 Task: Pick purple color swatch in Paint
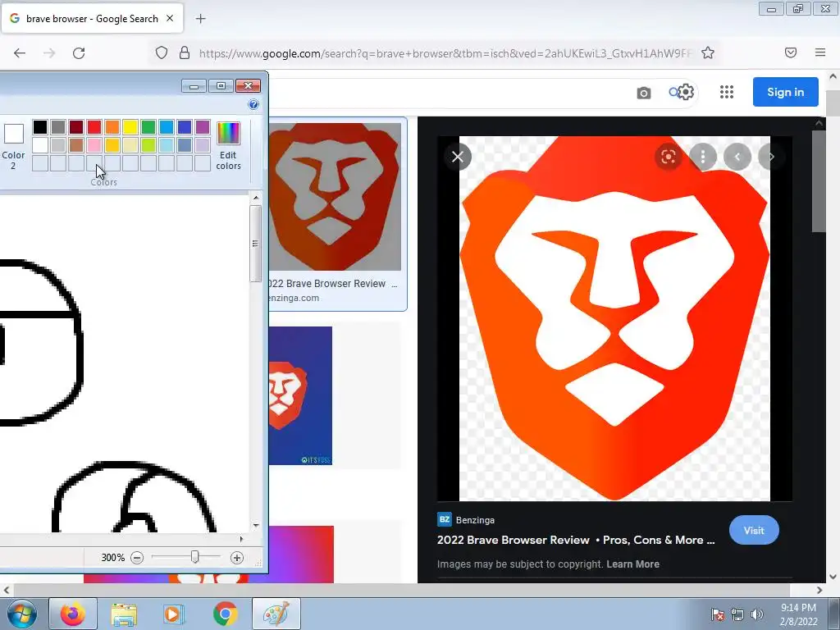coord(203,127)
